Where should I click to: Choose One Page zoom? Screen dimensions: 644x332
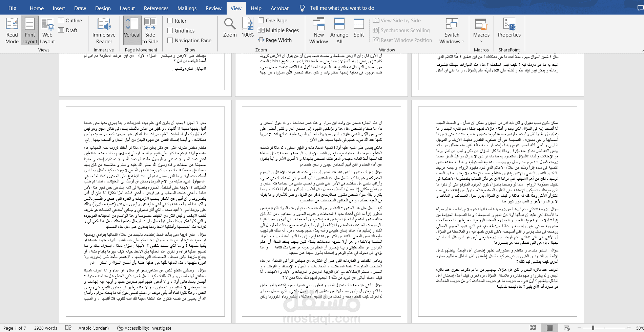coord(273,21)
